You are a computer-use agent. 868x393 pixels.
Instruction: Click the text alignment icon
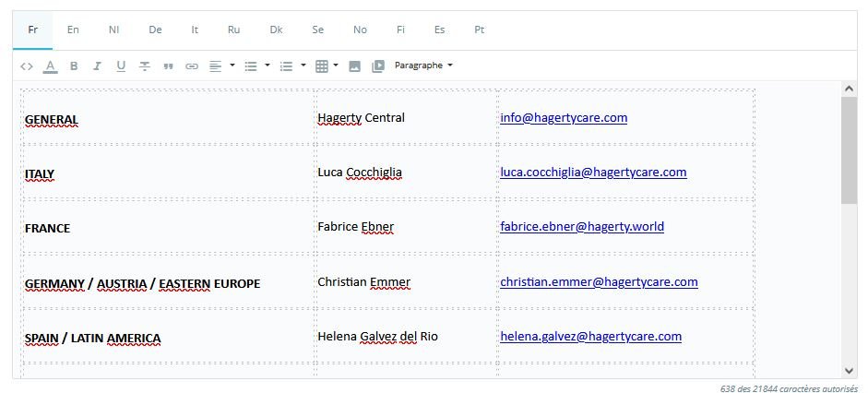[x=215, y=66]
